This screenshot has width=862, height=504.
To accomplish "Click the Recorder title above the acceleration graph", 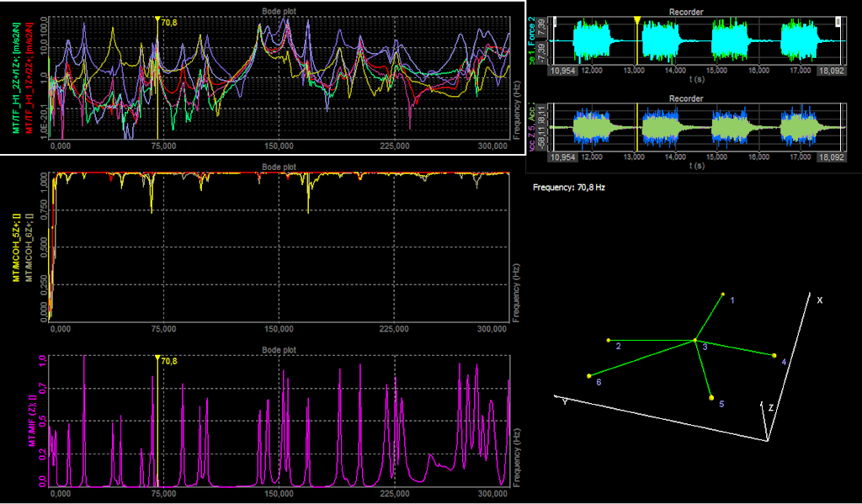I will click(686, 99).
